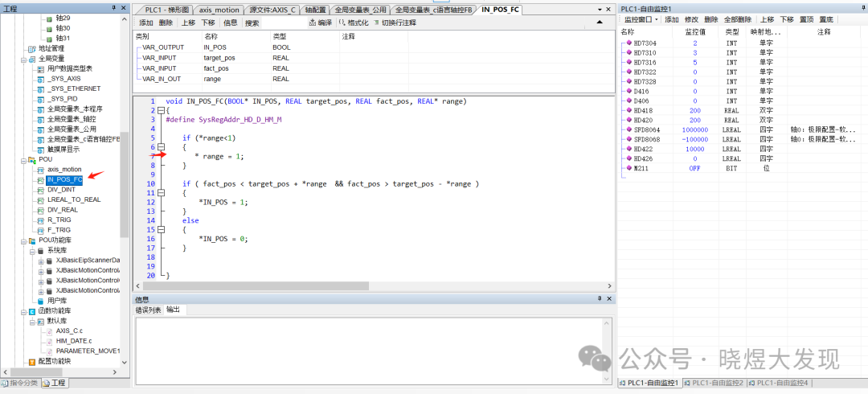Collapse the 全局变量 tree node
Screen dimensions: 868x394
tap(23, 59)
